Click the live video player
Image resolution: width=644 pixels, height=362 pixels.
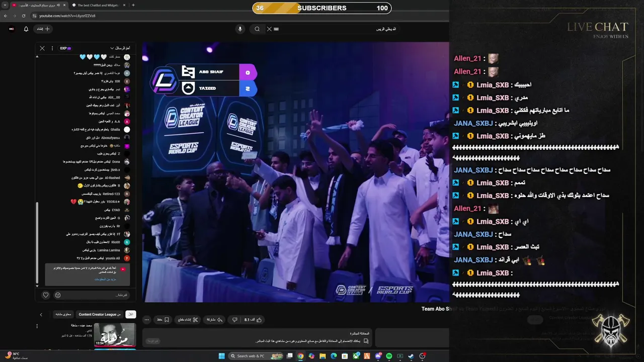coord(295,172)
